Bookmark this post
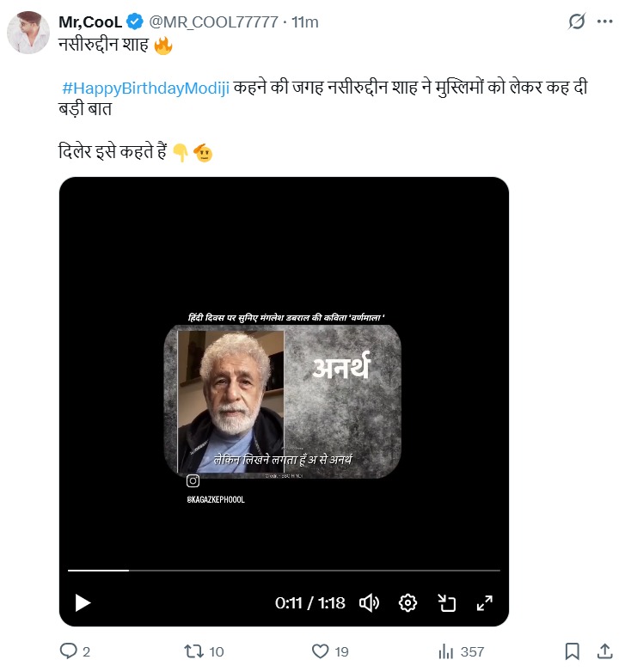The image size is (625, 672). 572,651
